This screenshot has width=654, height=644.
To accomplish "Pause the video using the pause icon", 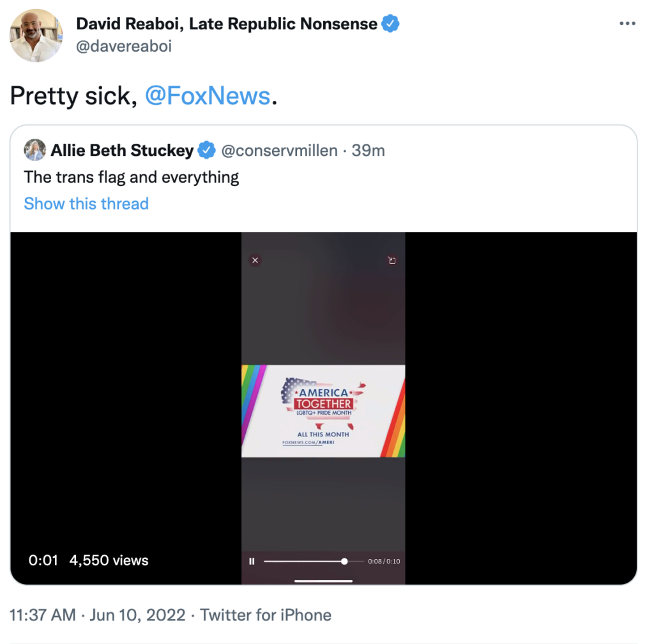I will [252, 561].
